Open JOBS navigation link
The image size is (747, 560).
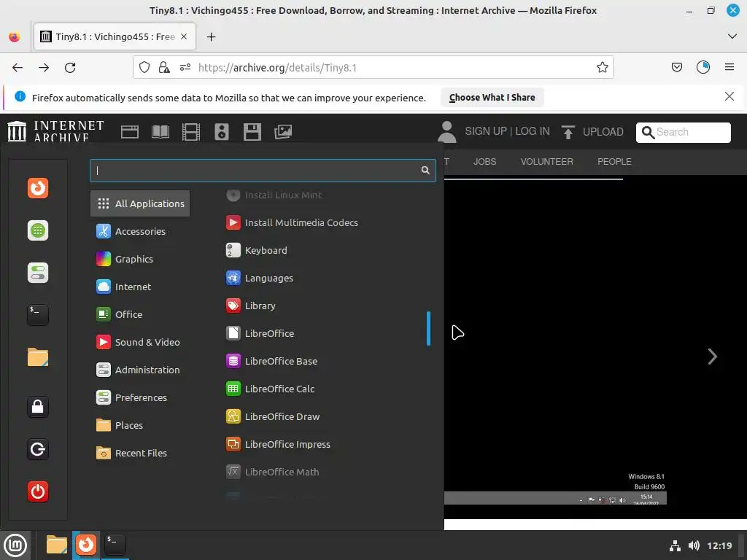pyautogui.click(x=484, y=162)
